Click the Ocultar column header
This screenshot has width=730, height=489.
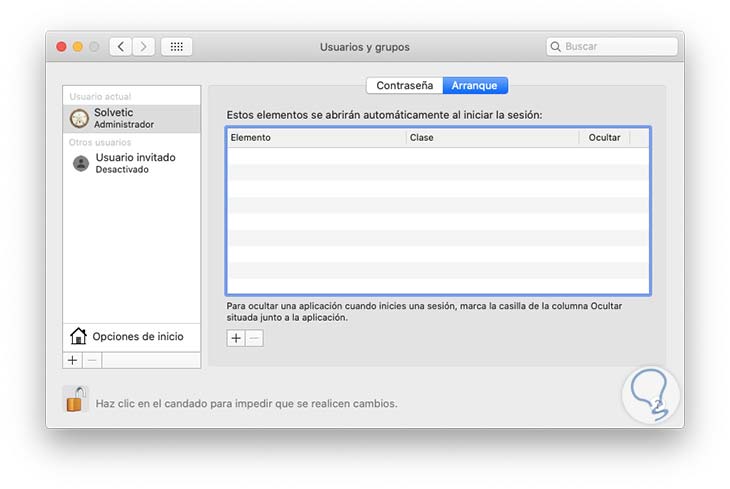pos(604,138)
